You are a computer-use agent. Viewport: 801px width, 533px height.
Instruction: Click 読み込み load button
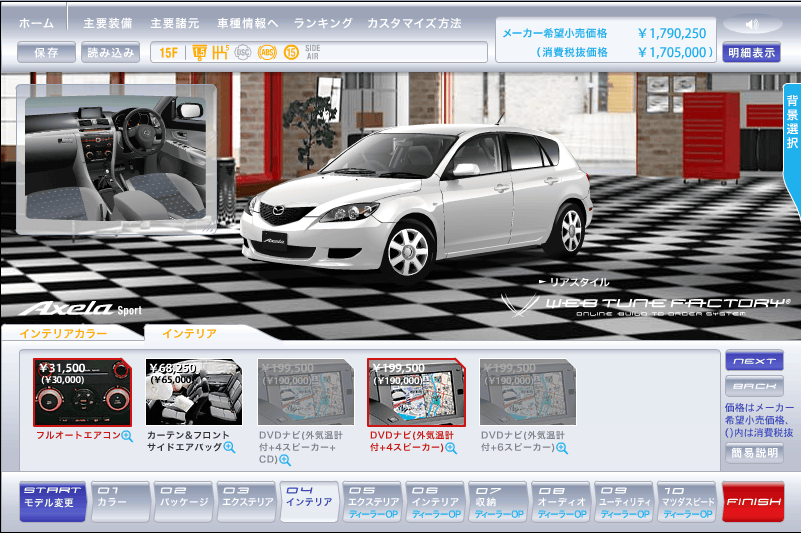pos(110,52)
